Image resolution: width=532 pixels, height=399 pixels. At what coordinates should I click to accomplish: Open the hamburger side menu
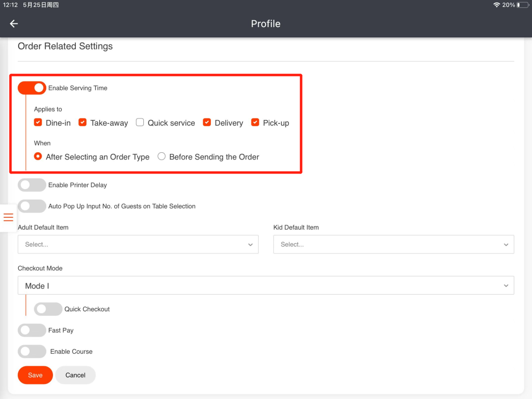[x=8, y=217]
